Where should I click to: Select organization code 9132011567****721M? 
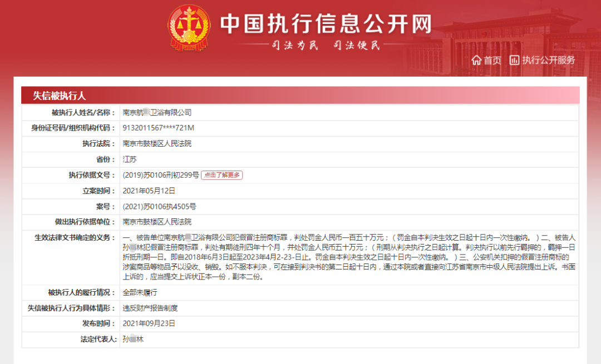(158, 128)
